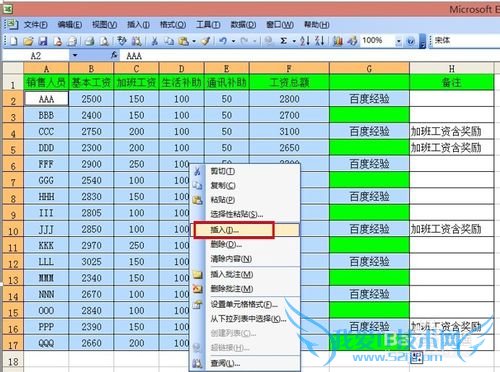The image size is (500, 372).
Task: Run the Spelling check icon
Action: [122, 41]
